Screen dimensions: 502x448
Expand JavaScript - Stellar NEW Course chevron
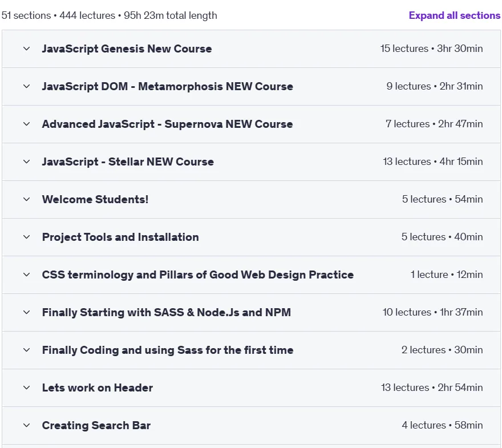[27, 162]
